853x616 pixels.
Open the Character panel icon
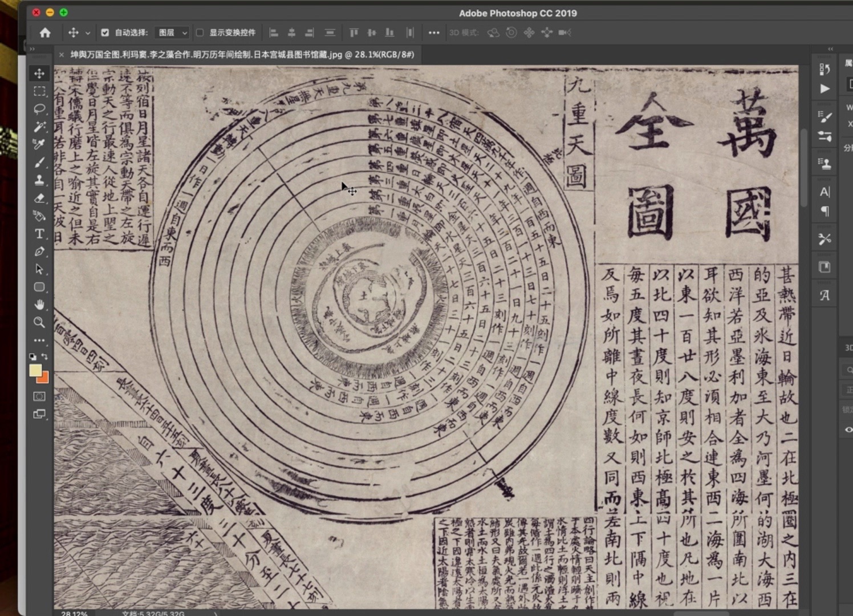pyautogui.click(x=824, y=192)
